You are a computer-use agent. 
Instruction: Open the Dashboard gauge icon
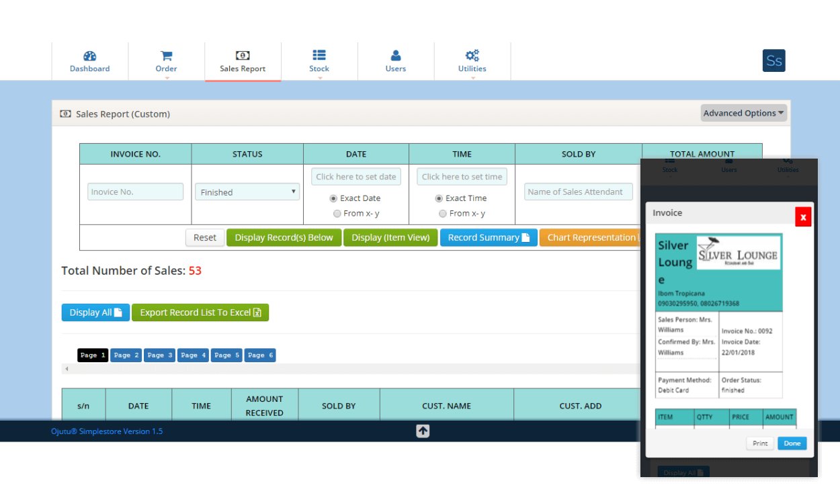tap(90, 56)
